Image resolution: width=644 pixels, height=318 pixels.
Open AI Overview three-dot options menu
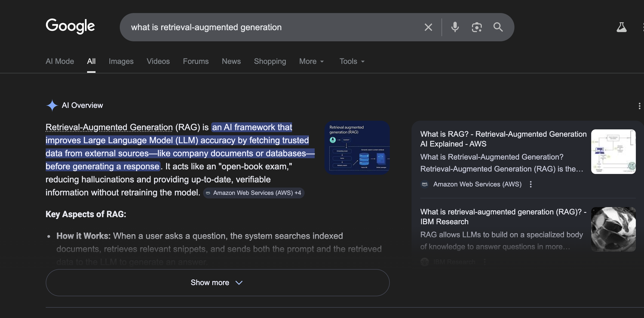[x=639, y=106]
